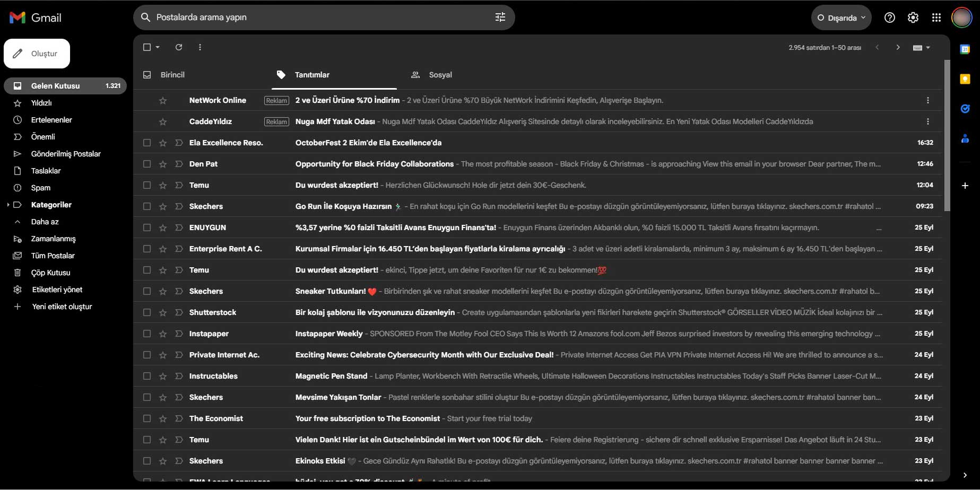Show the side panel chevron
Image resolution: width=980 pixels, height=490 pixels.
point(965,475)
